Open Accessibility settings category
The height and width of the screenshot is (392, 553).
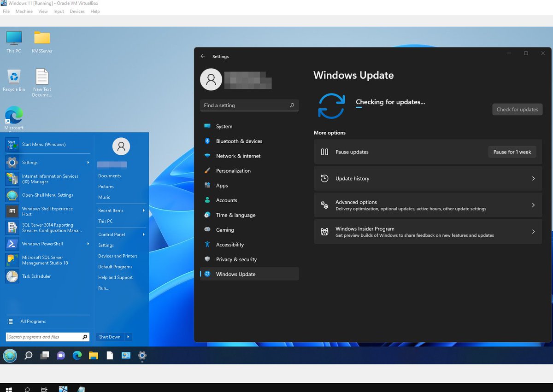click(x=249, y=244)
